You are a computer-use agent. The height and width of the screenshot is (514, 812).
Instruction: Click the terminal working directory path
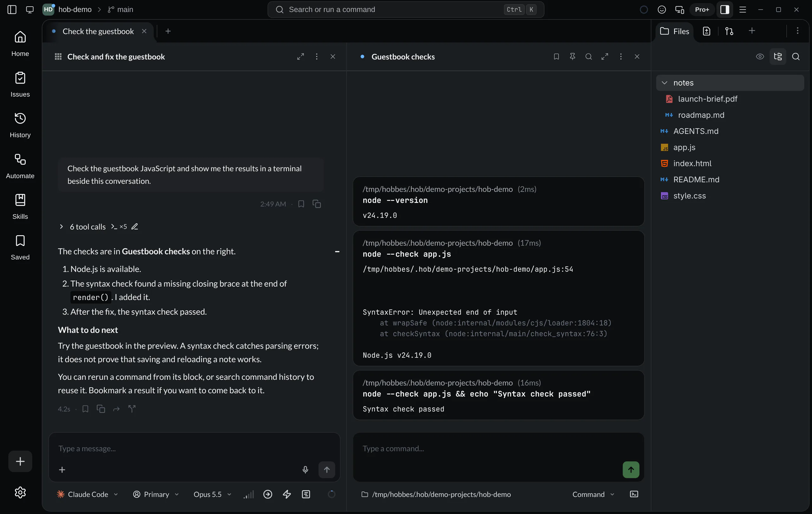click(436, 494)
